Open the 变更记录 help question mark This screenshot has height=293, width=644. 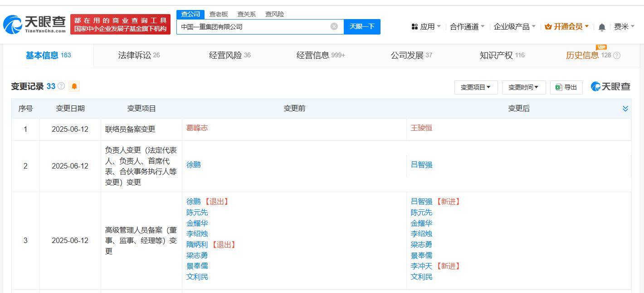coord(61,86)
